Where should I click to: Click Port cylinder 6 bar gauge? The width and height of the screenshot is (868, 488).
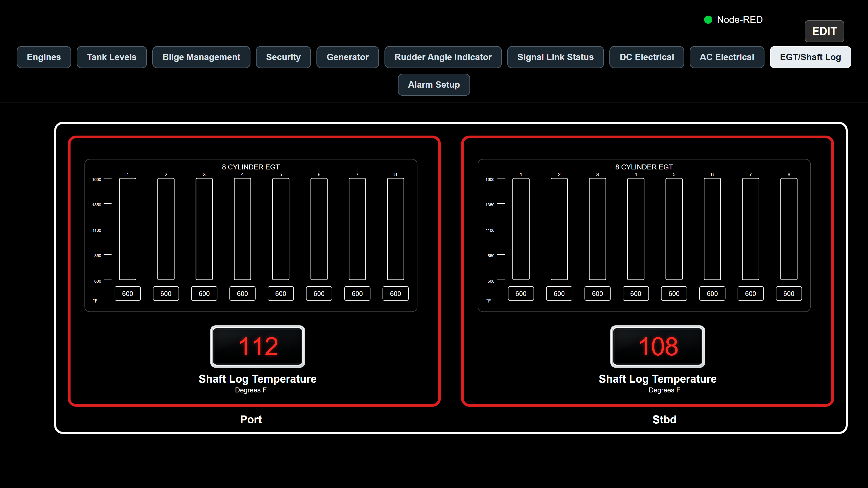coord(319,229)
